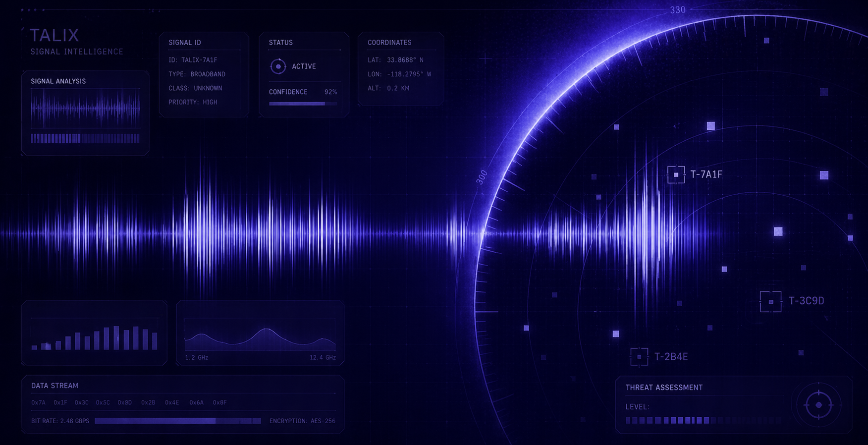
Task: Click PRIORITY: HIGH text
Action: 193,102
